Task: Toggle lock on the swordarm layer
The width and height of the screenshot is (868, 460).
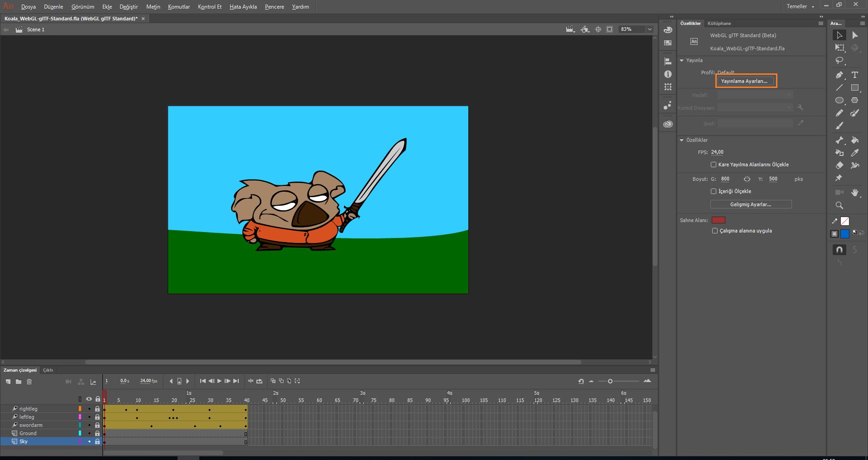Action: [x=97, y=425]
